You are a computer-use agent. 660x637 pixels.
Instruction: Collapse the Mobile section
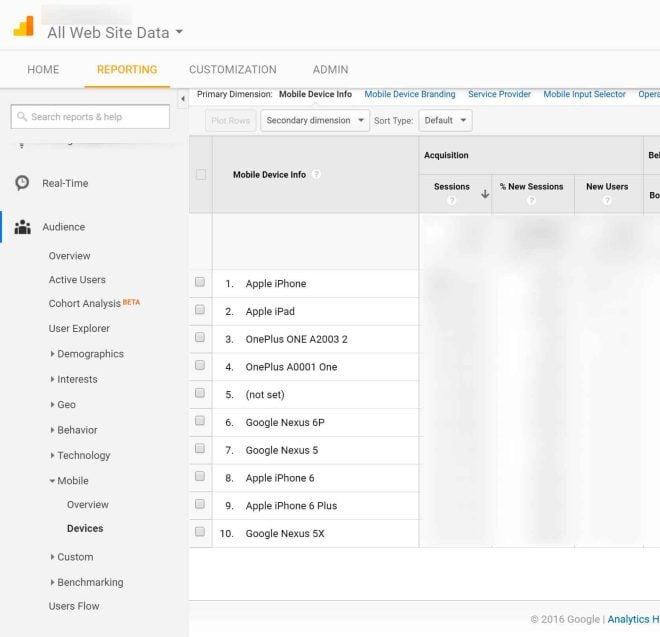tap(69, 480)
